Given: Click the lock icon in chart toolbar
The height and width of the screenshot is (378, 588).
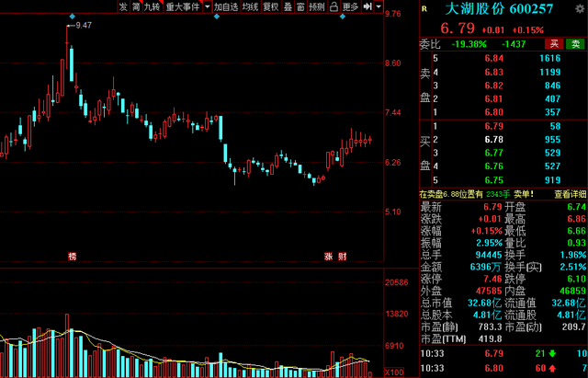Looking at the screenshot, I should tap(333, 6).
